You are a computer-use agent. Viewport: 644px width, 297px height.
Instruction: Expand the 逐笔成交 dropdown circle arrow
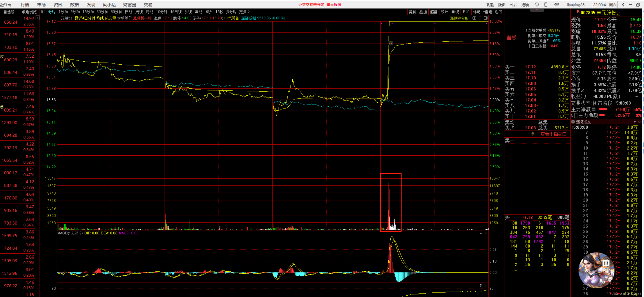point(573,122)
